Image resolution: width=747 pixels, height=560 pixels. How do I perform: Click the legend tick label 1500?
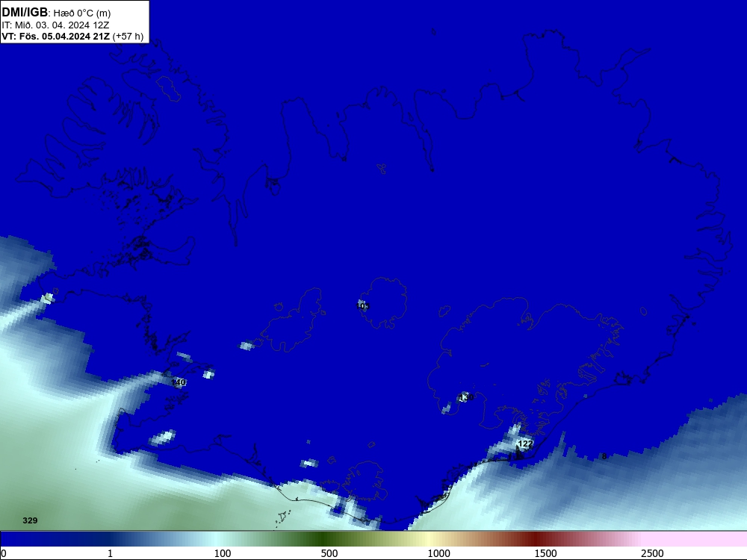click(545, 553)
